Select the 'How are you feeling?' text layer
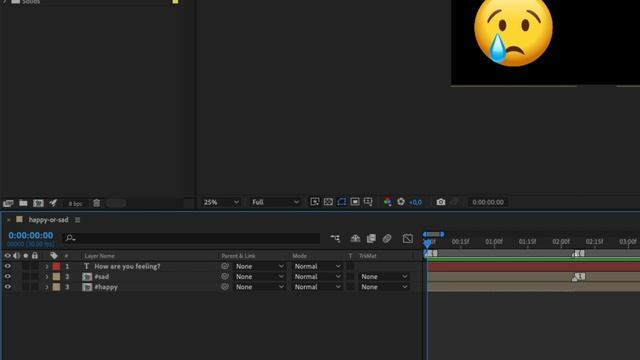640x360 pixels. coord(127,266)
